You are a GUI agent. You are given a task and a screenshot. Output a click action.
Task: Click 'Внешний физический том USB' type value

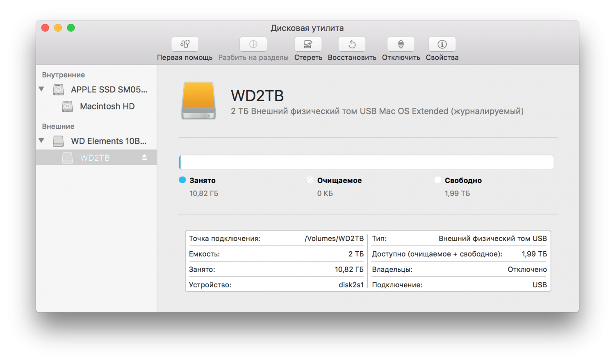click(x=493, y=239)
